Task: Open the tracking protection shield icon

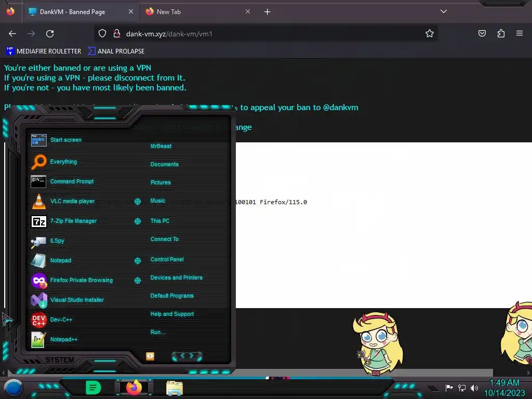Action: [102, 33]
